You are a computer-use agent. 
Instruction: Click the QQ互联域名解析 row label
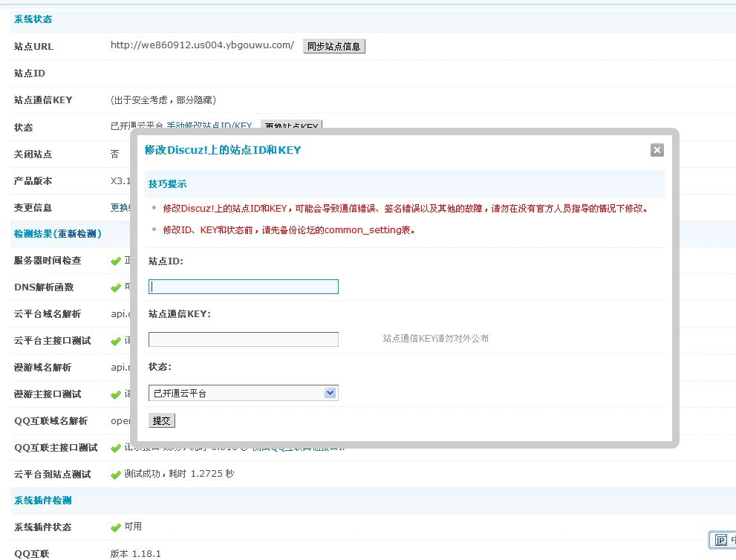[x=51, y=420]
